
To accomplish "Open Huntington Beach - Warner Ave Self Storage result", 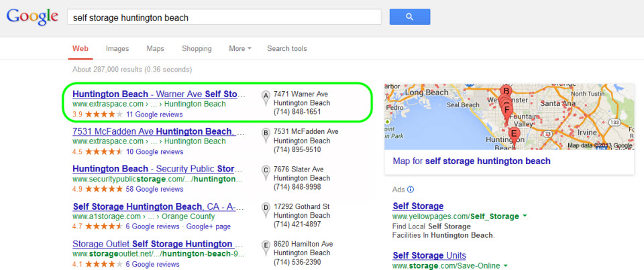I will tap(159, 94).
